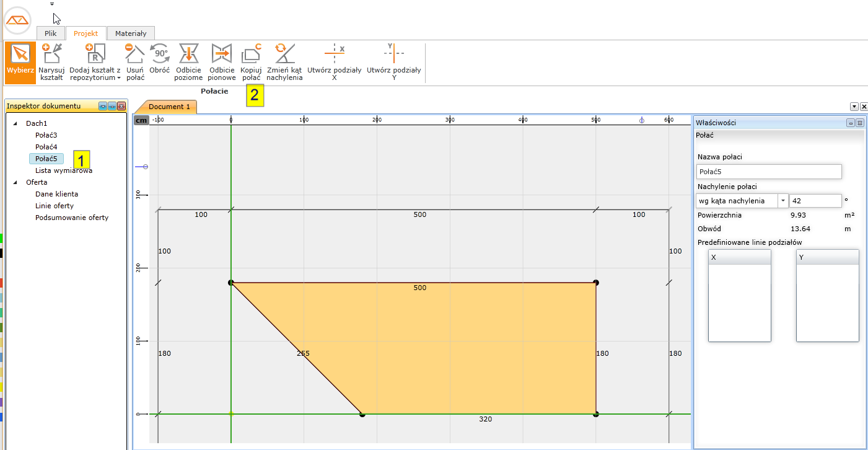Collapse the Dach1 tree node
This screenshot has width=868, height=450.
click(x=15, y=123)
